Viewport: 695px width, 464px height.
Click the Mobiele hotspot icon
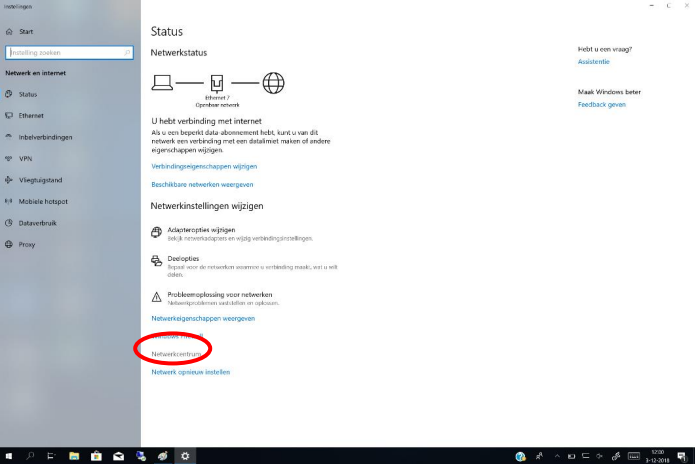point(8,201)
